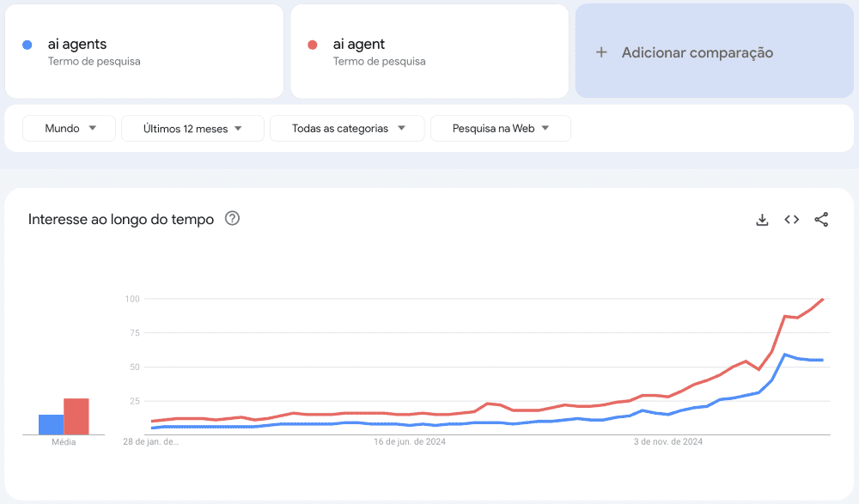The height and width of the screenshot is (504, 859).
Task: Click the Interesse ao longo do tempo title
Action: 121,219
